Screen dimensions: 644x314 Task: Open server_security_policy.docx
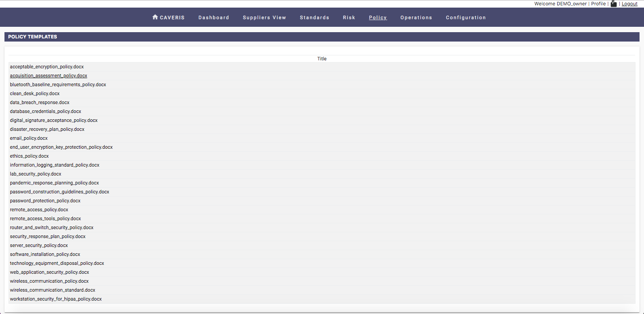[39, 245]
